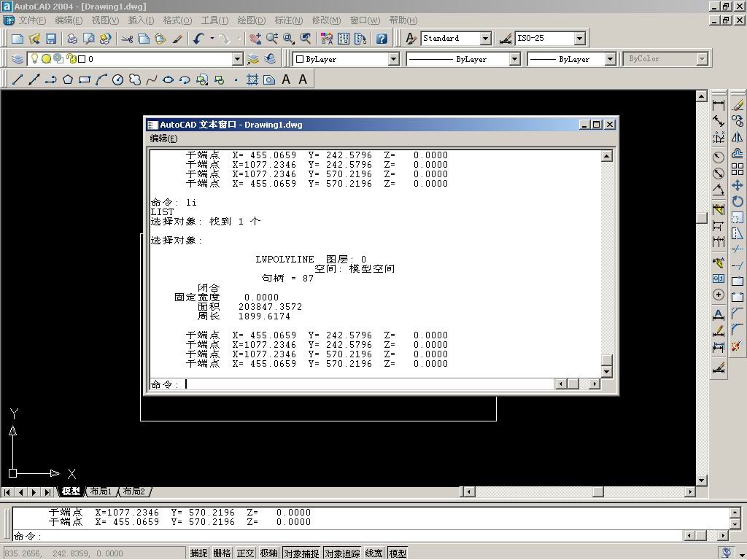Select the Linear dimension tool
This screenshot has width=747, height=560.
(x=719, y=105)
